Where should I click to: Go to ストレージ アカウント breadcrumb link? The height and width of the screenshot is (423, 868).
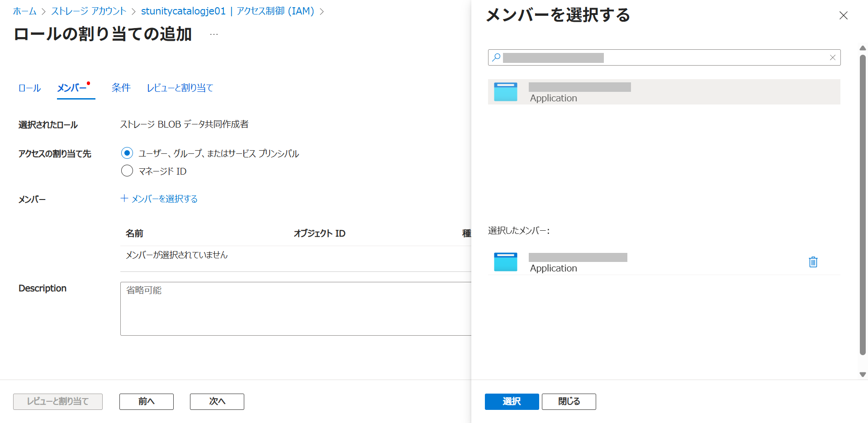[x=89, y=11]
